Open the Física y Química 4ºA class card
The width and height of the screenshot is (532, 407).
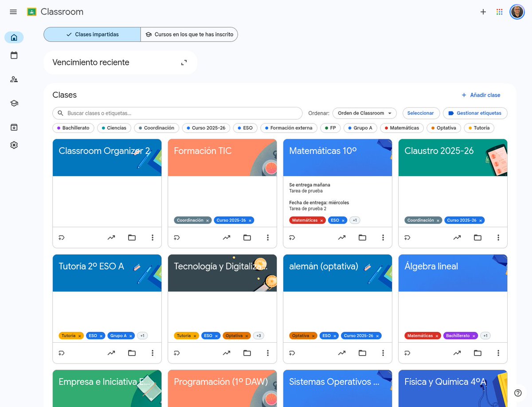pyautogui.click(x=453, y=388)
